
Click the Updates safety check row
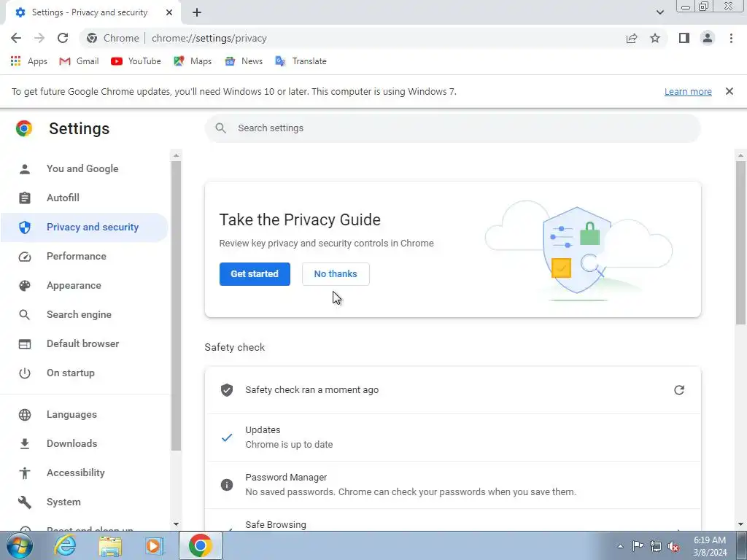452,437
